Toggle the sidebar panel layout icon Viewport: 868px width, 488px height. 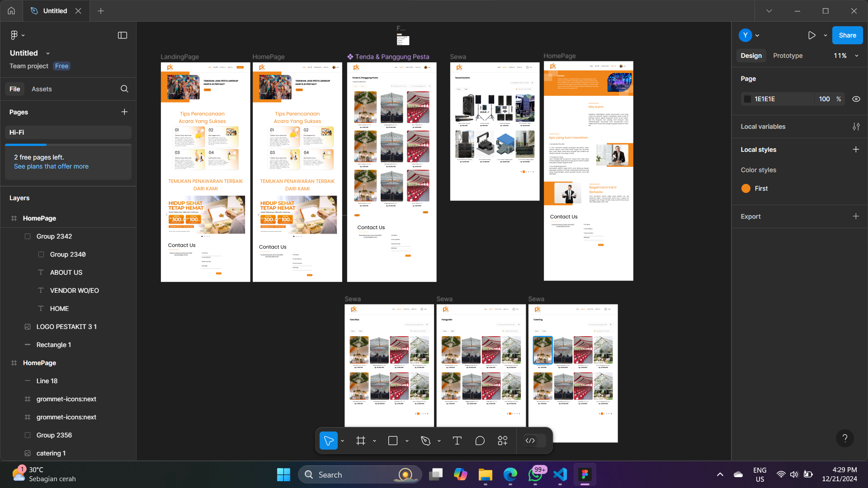[123, 35]
